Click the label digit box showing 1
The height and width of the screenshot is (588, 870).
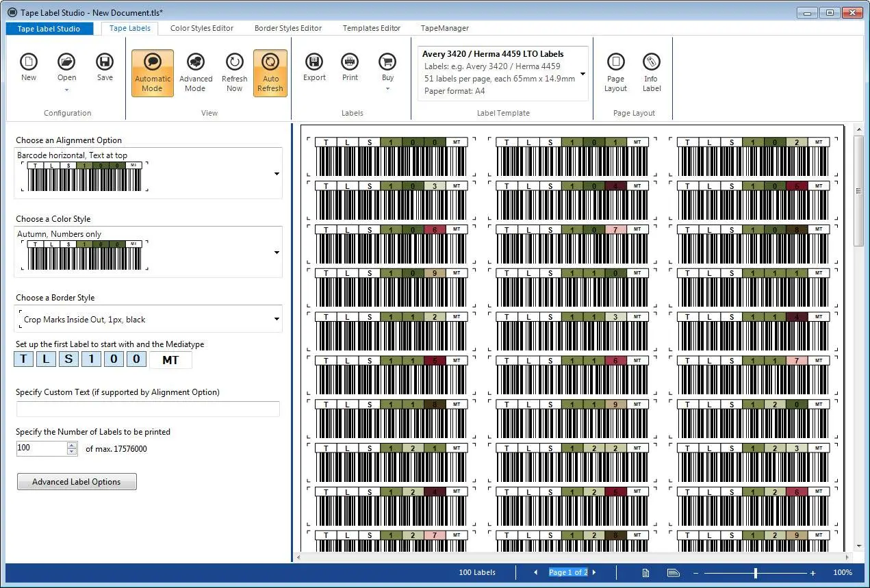[x=91, y=359]
